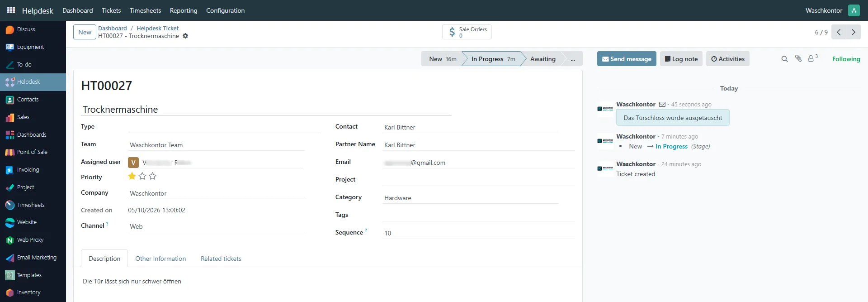Open the apps grid menu icon

pos(11,10)
